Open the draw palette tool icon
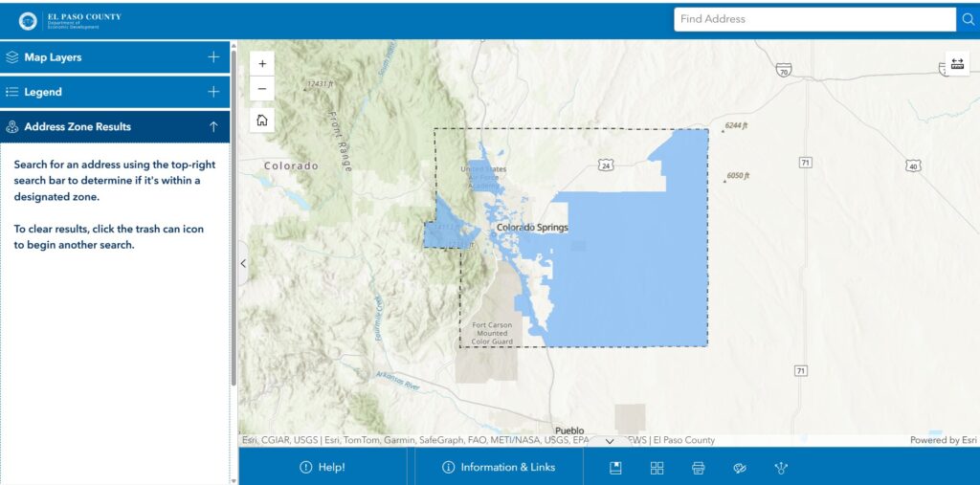The height and width of the screenshot is (485, 980). [739, 468]
